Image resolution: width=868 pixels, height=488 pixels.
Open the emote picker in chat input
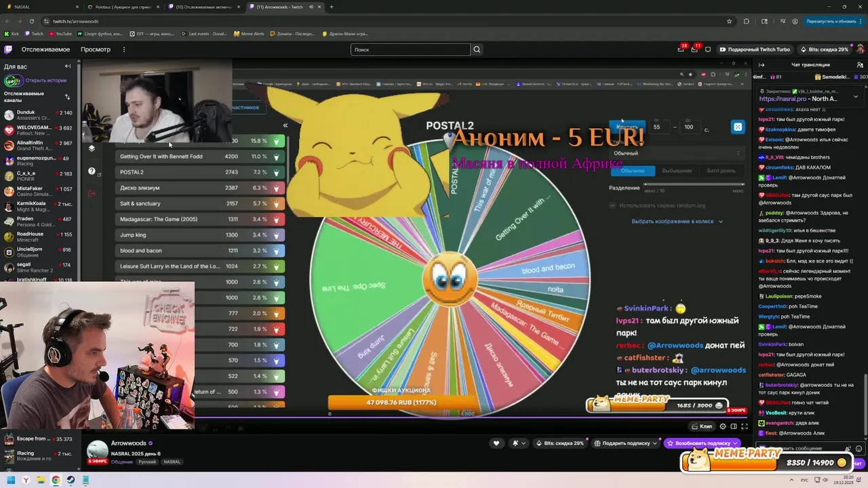(x=859, y=449)
